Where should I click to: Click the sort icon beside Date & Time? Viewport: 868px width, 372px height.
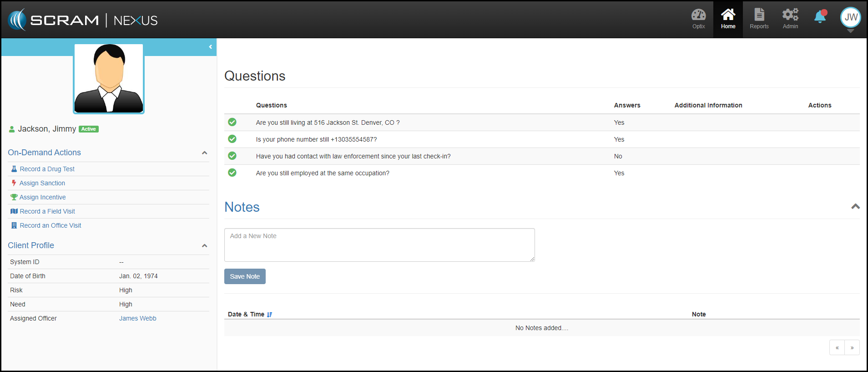[270, 315]
